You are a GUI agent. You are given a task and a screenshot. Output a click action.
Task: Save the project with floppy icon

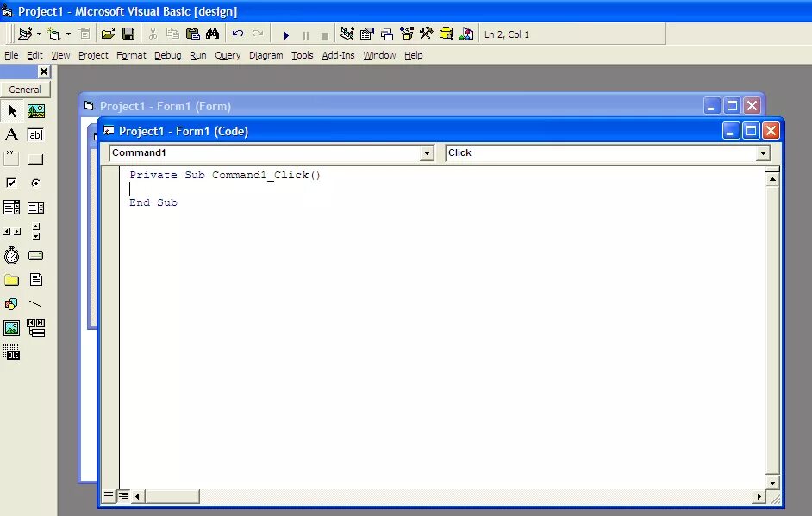click(x=128, y=34)
